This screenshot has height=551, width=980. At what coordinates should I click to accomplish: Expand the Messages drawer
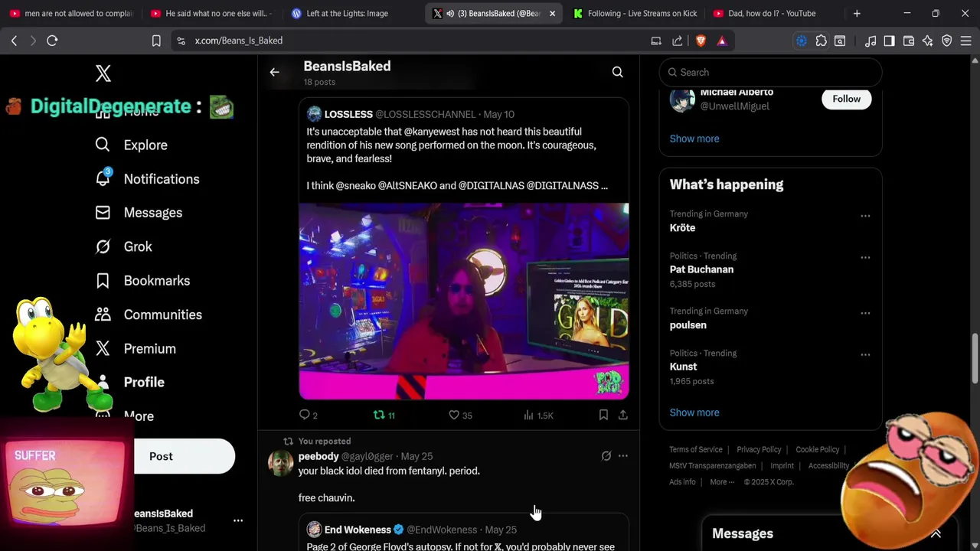point(936,533)
